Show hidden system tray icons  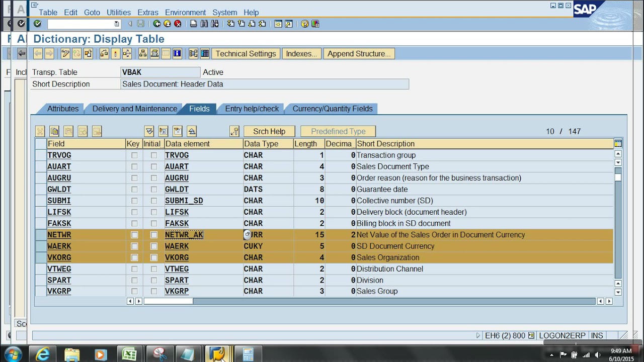pos(552,355)
